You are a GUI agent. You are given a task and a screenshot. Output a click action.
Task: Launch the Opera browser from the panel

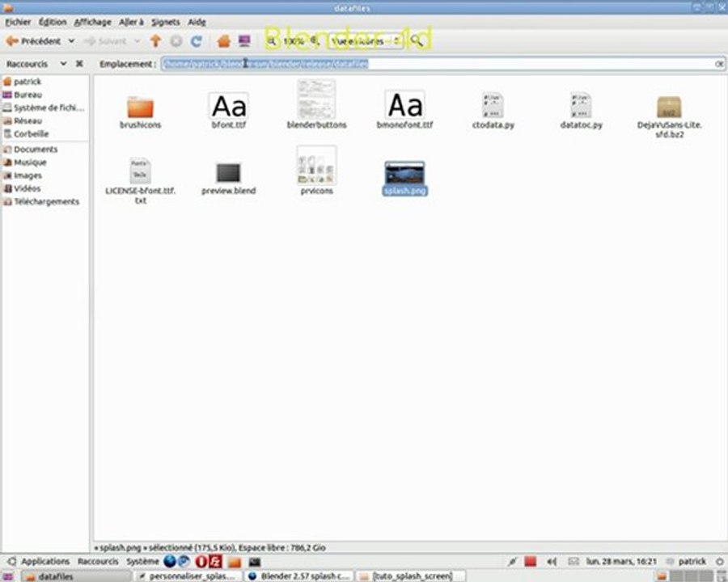pos(201,562)
